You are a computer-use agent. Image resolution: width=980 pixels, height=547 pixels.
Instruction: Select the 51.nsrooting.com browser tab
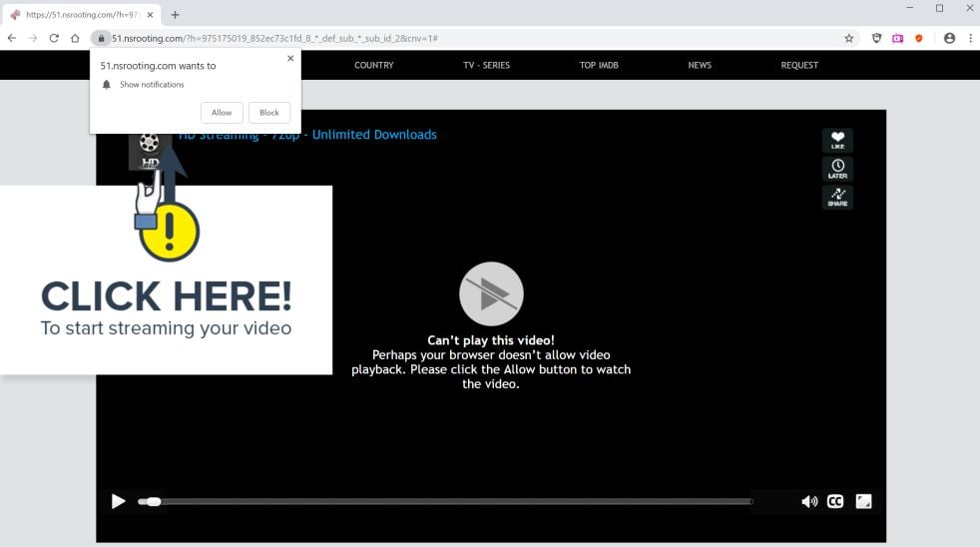click(81, 14)
